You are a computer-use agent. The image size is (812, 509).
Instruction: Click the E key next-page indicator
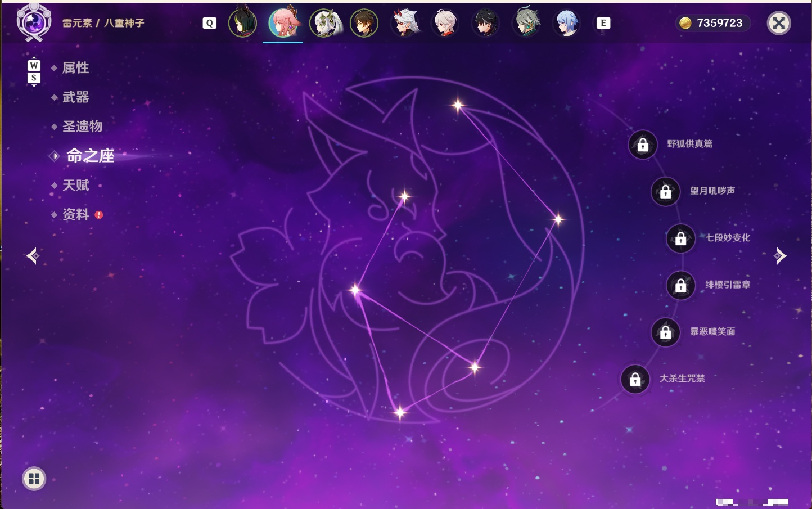tap(603, 23)
